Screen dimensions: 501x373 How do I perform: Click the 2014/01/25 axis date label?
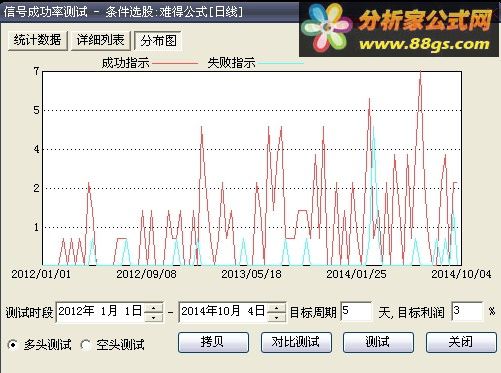pos(356,274)
